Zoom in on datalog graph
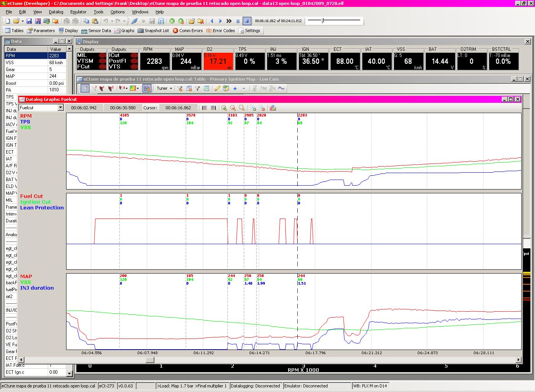535x392 pixels. [224, 108]
